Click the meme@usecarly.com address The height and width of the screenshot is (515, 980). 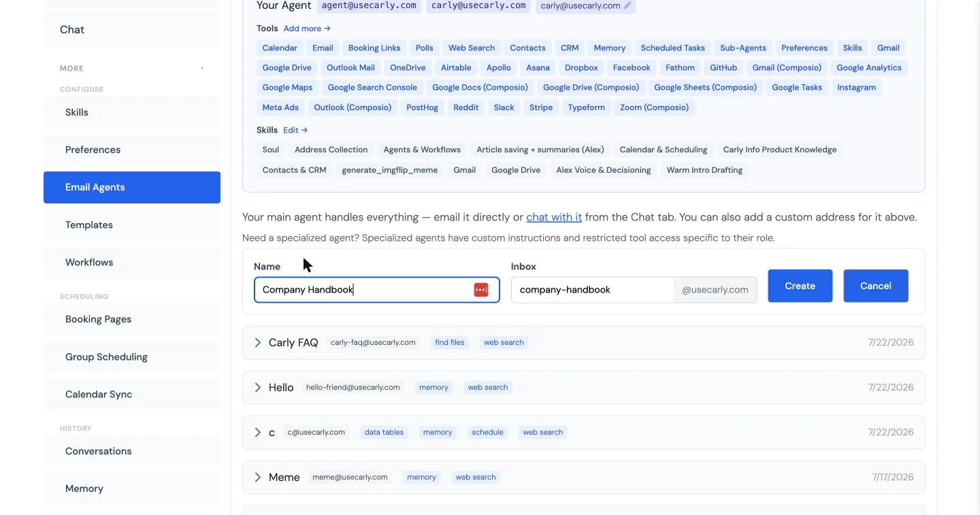[x=350, y=478]
